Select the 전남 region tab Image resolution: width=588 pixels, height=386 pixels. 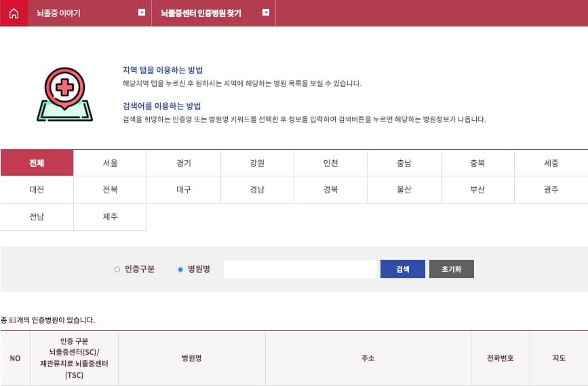tap(37, 216)
